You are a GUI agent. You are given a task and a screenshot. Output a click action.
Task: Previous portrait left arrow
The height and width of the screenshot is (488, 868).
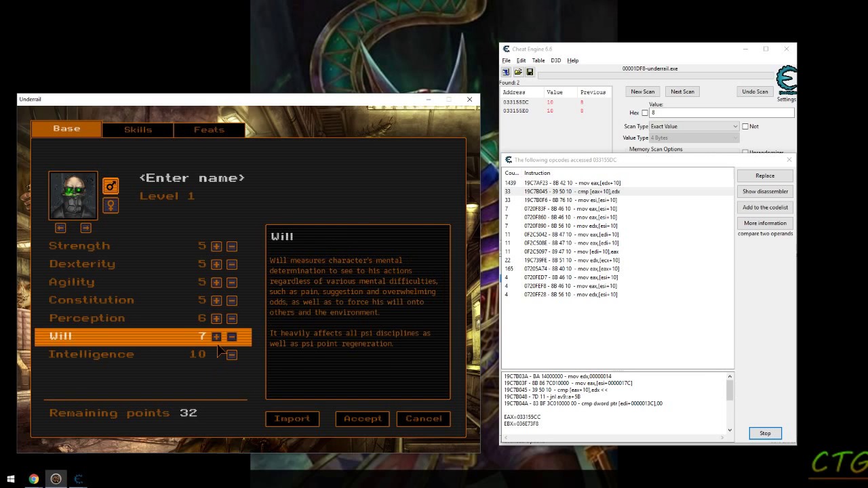click(x=60, y=228)
